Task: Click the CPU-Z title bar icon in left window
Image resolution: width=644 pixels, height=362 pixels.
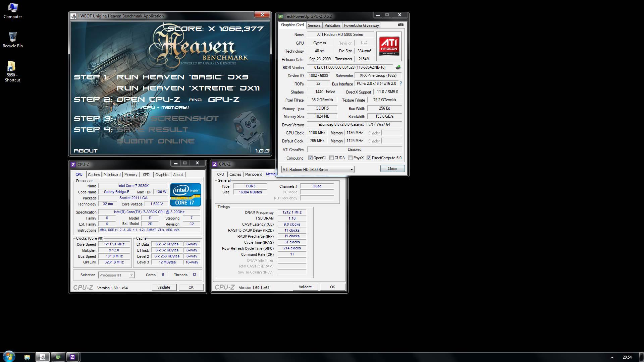Action: [x=73, y=165]
